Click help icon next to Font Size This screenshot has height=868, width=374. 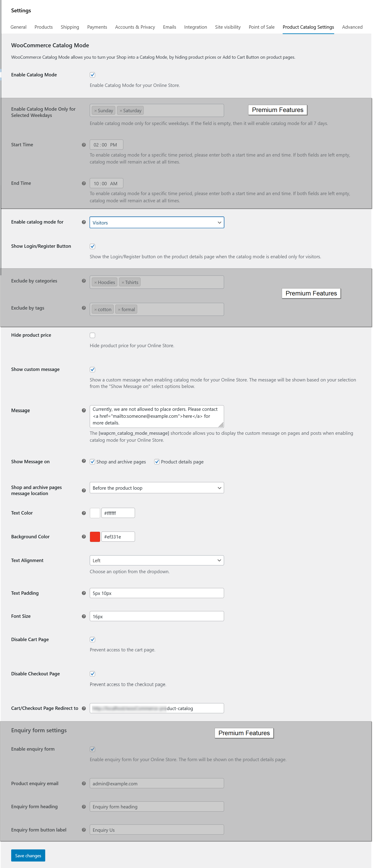[x=84, y=616]
